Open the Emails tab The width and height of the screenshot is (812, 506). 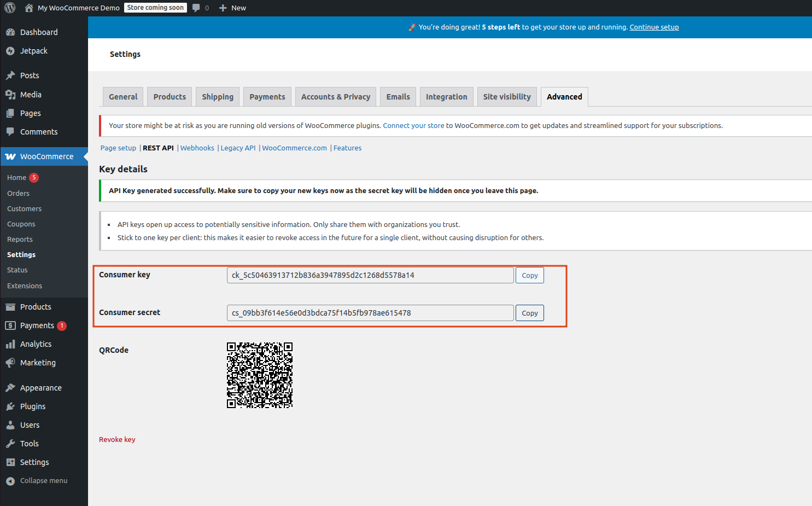point(398,97)
